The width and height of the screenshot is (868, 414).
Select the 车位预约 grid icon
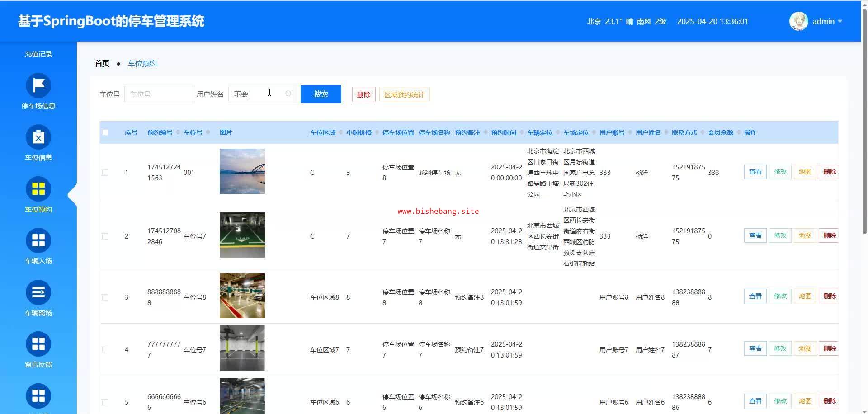point(38,189)
